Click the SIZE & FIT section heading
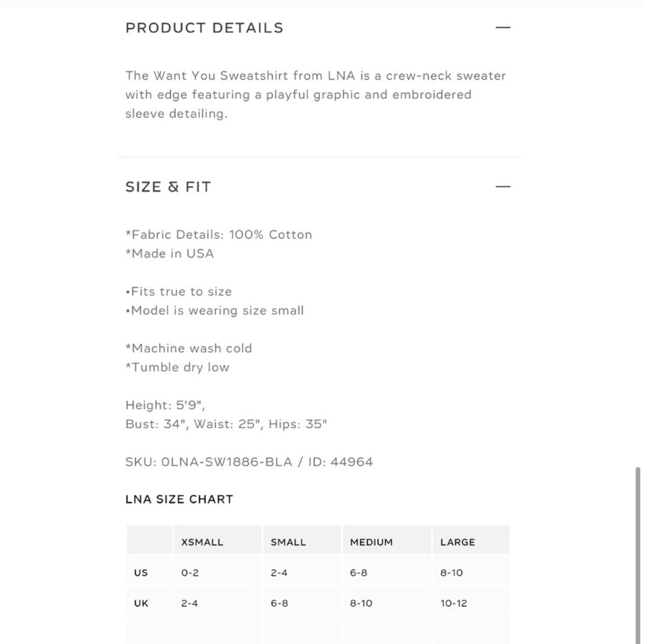The width and height of the screenshot is (645, 644). [168, 187]
